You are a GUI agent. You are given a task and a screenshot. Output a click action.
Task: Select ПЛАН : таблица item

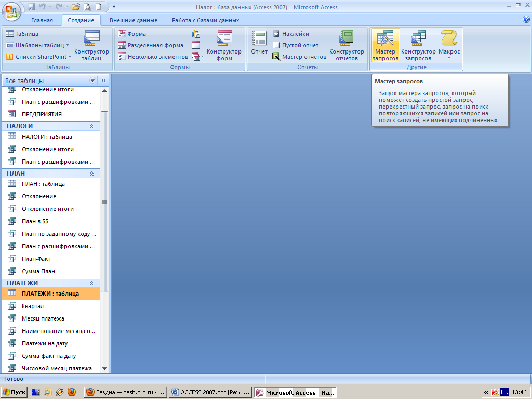pos(51,184)
